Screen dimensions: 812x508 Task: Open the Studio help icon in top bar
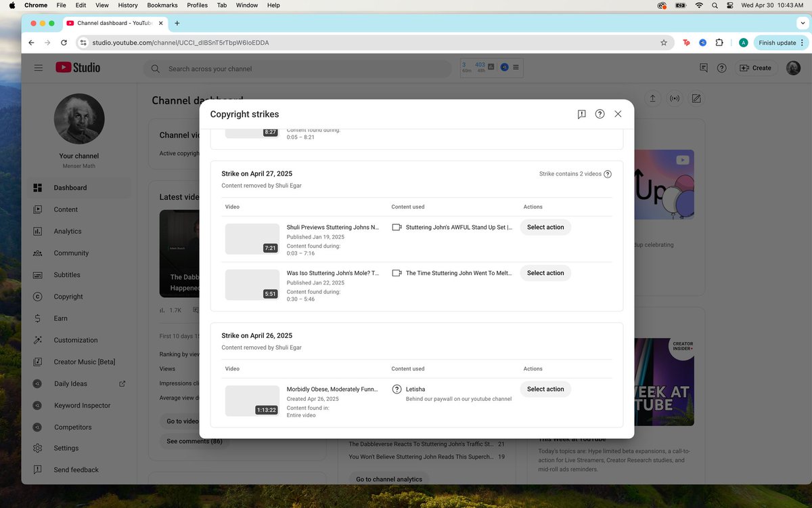pos(722,68)
